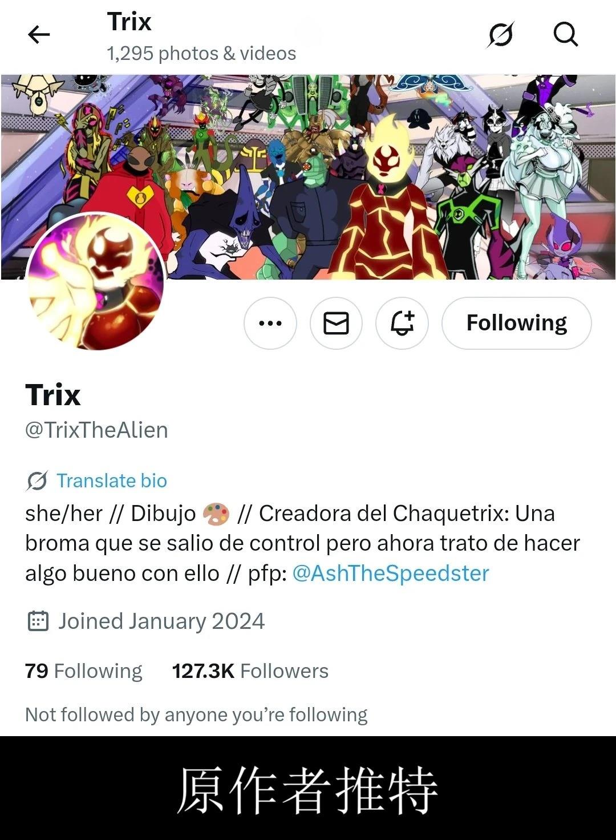The height and width of the screenshot is (840, 616).
Task: Open the Grok icon in header
Action: 501,35
